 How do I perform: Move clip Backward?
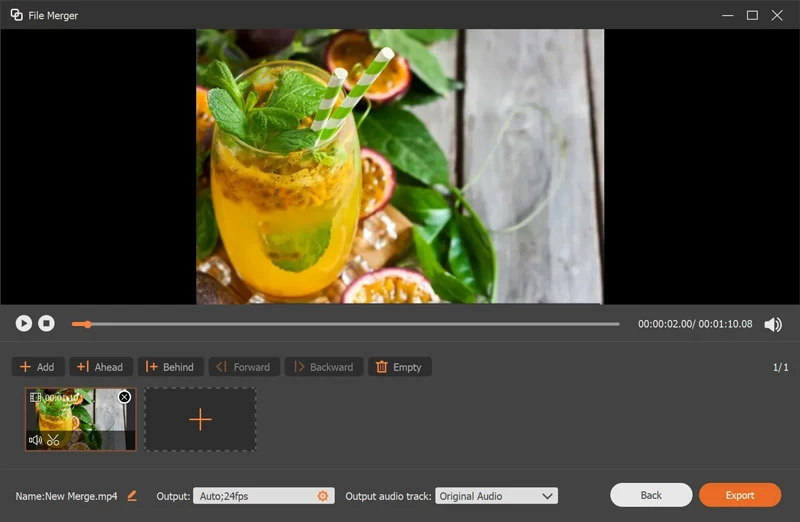pyautogui.click(x=324, y=367)
